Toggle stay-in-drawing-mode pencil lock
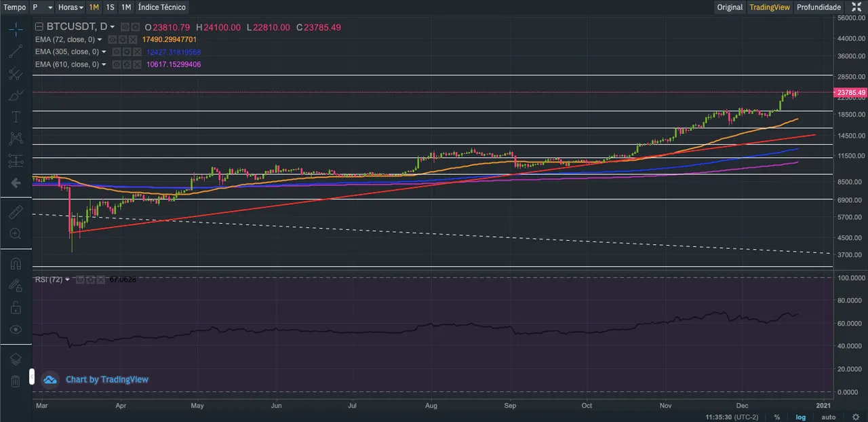 16,286
